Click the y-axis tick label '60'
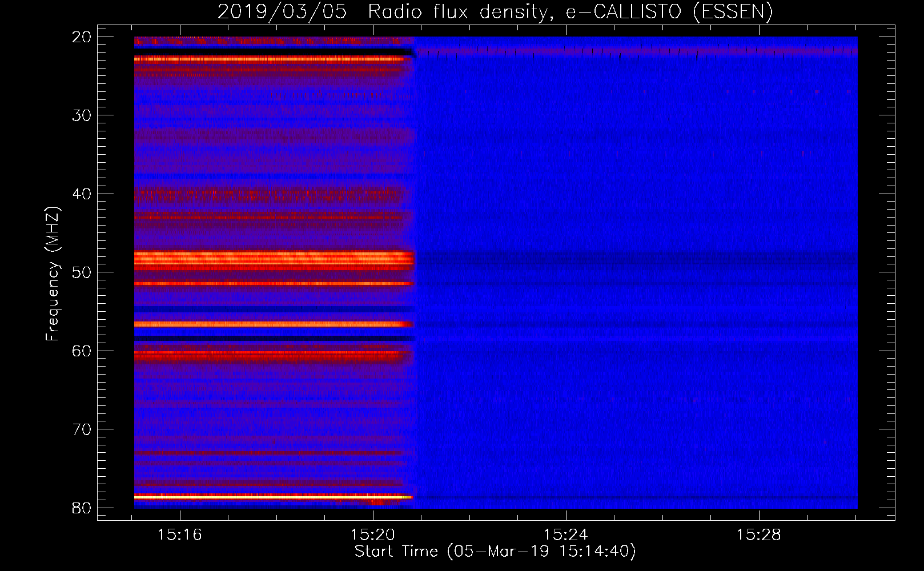Viewport: 924px width, 571px height. point(82,351)
